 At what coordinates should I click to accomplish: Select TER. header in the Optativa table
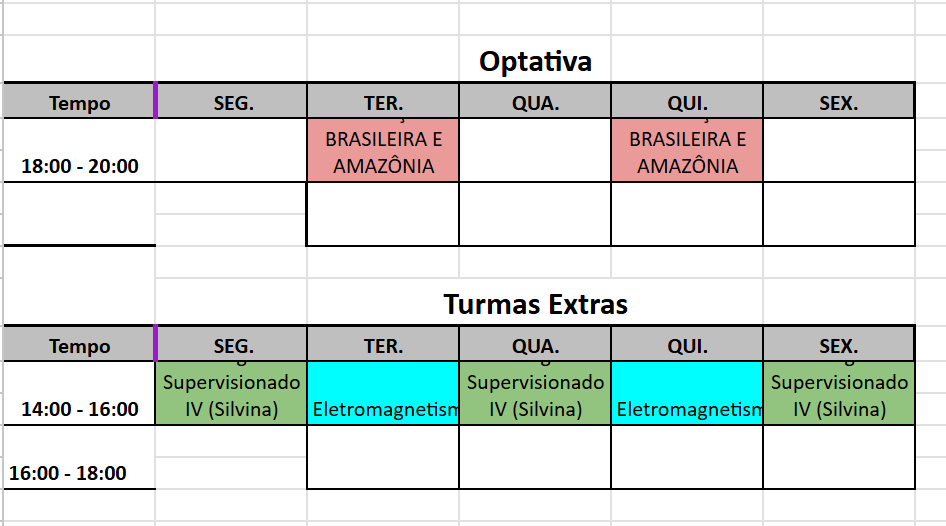tap(383, 102)
